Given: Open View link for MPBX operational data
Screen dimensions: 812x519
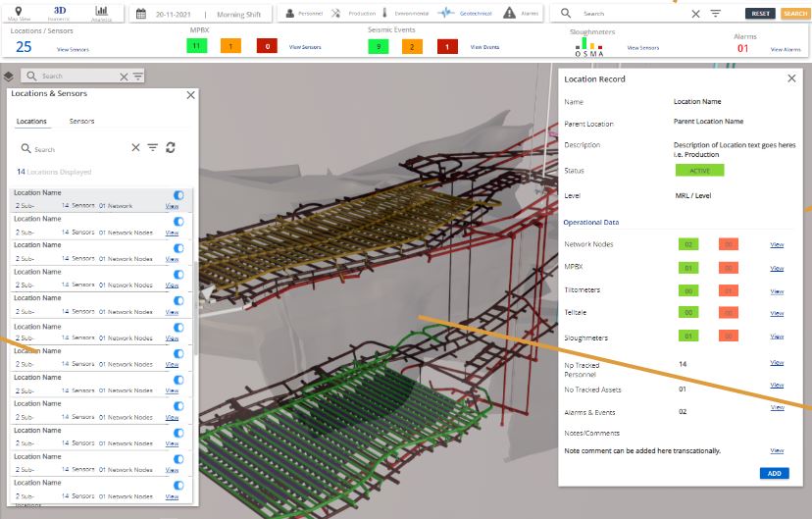Looking at the screenshot, I should point(777,268).
